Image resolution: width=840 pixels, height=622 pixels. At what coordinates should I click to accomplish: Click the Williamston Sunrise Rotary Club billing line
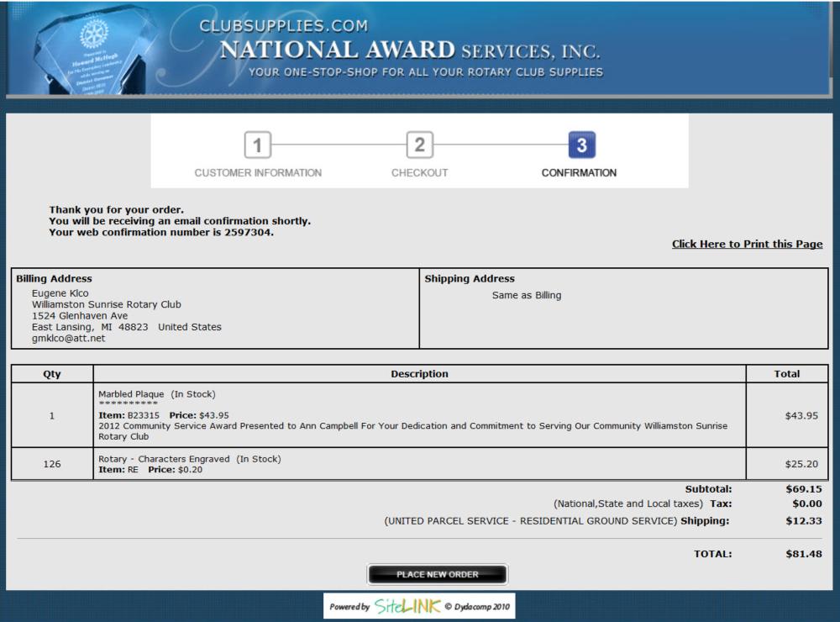coord(107,304)
